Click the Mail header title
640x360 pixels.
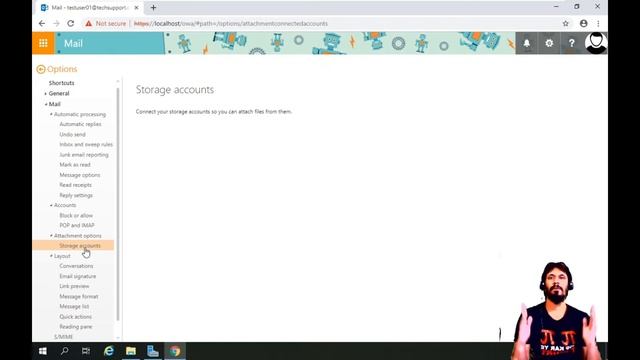(73, 44)
